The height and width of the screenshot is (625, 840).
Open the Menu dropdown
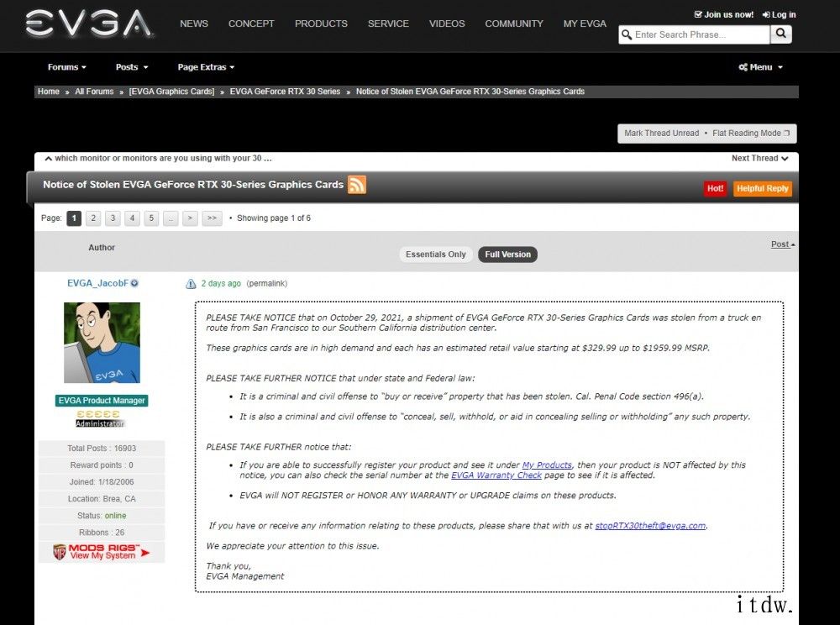pyautogui.click(x=766, y=67)
